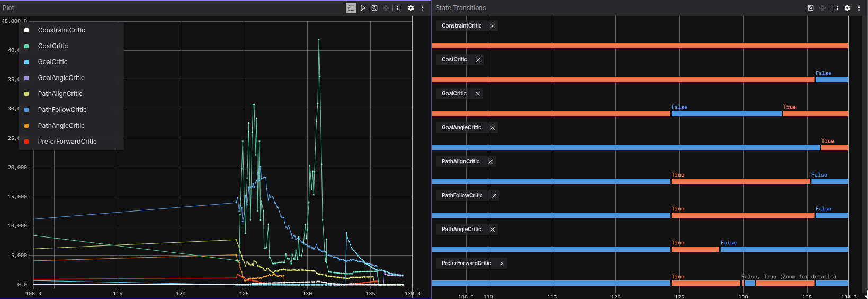Remove the PathAngleCritic series from State Transitions
This screenshot has width=868, height=299.
click(x=493, y=230)
